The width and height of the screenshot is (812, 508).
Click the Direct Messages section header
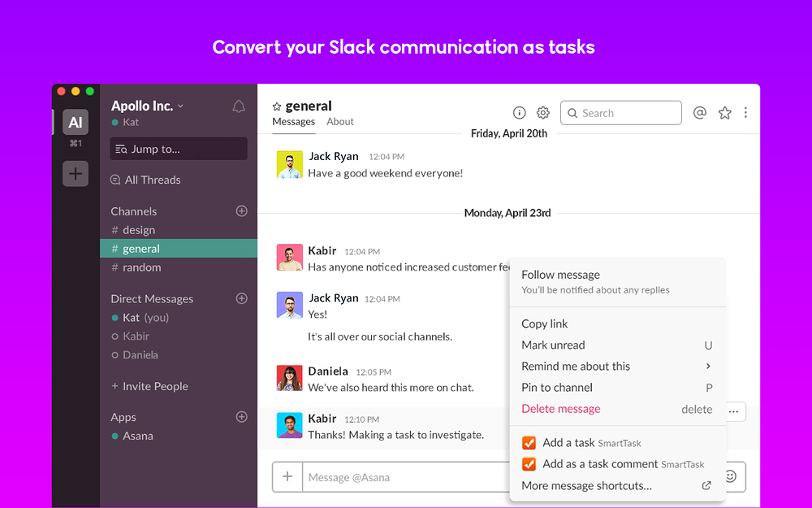pos(152,299)
